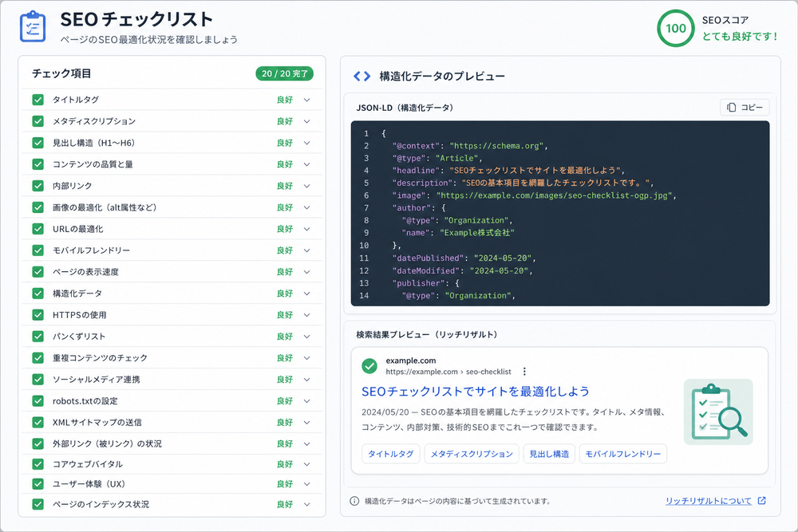Screen dimensions: 798x532
Task: Select the ページのインデックス状況 row label
Action: click(101, 505)
